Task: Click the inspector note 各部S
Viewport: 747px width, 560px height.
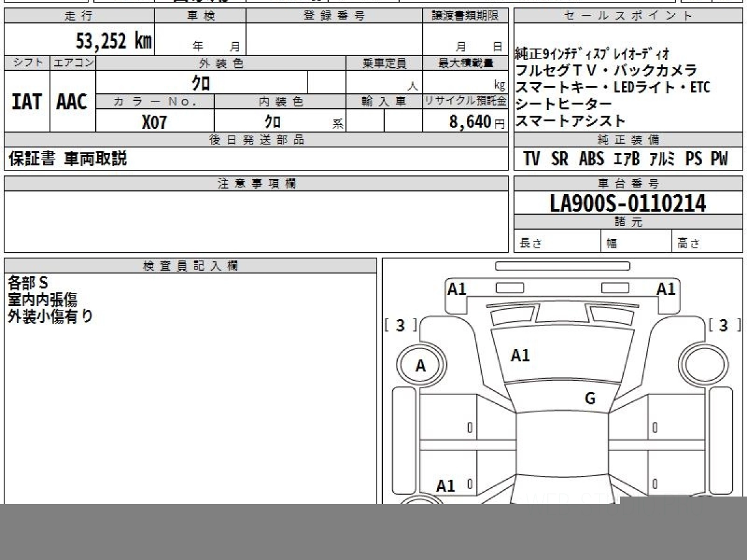Action: tap(28, 283)
